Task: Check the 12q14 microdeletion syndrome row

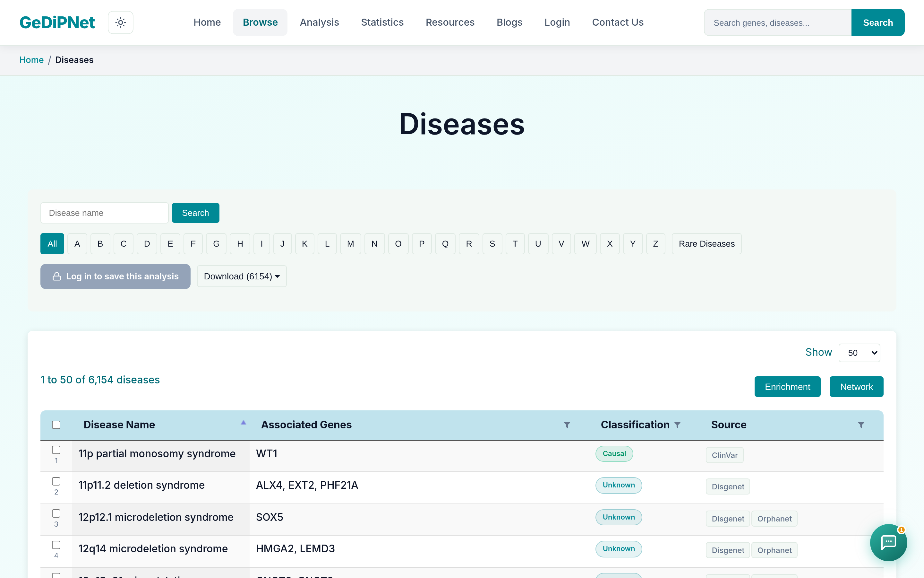Action: (56, 545)
